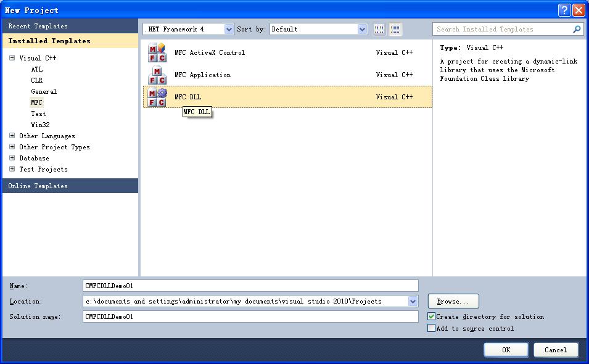This screenshot has width=589, height=364.
Task: Select the MFC ActiveX Control row text
Action: tap(210, 52)
